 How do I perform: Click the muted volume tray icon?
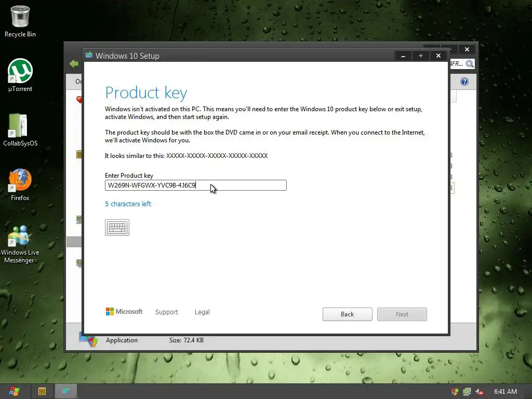[480, 392]
